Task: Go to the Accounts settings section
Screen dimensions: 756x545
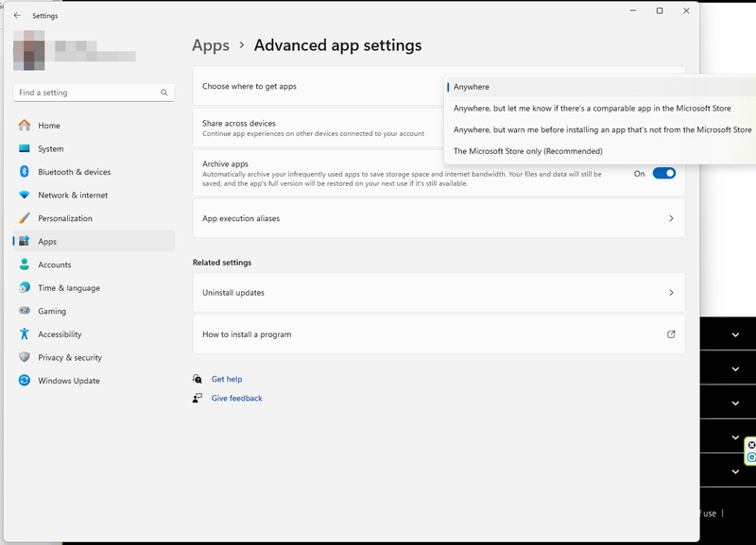Action: 54,264
